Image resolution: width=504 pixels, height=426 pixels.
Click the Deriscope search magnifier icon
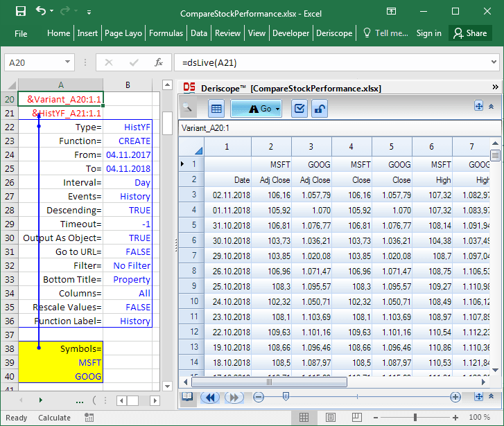[x=189, y=109]
